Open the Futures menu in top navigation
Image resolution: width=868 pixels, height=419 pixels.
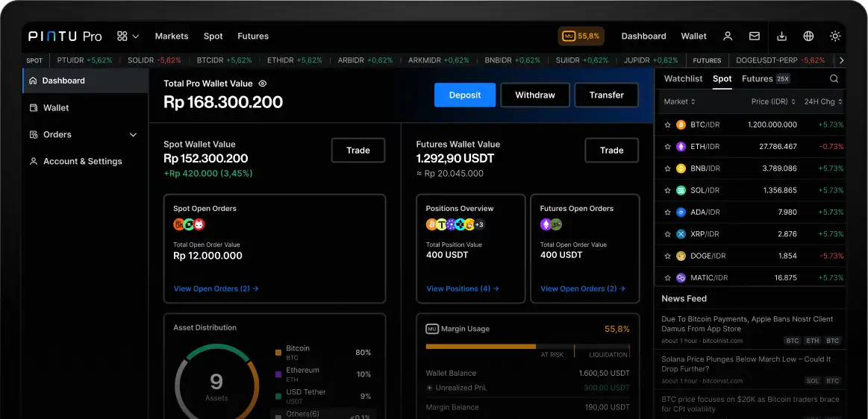pos(253,36)
